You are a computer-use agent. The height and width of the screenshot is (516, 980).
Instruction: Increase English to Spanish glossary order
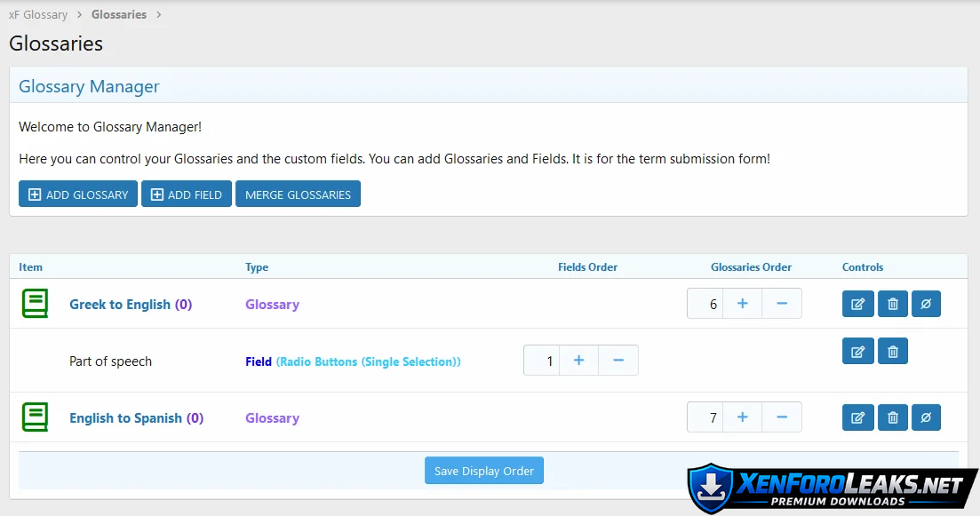pos(742,417)
